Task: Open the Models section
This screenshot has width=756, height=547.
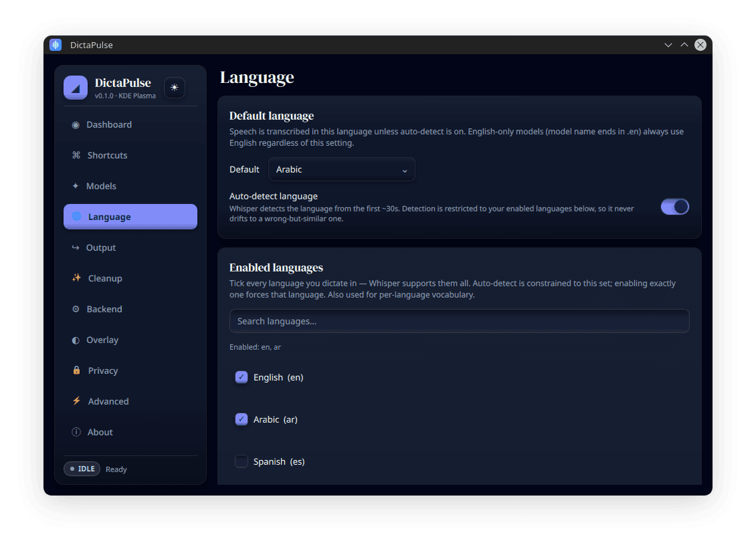Action: click(130, 186)
